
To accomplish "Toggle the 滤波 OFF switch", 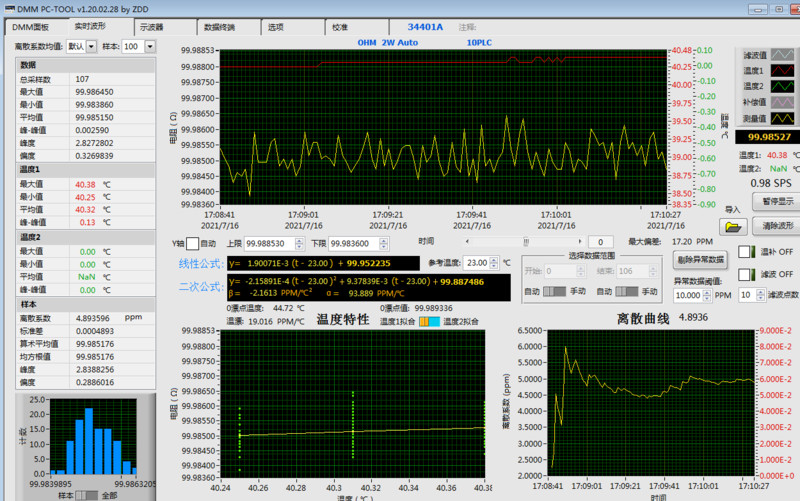I will tap(745, 274).
